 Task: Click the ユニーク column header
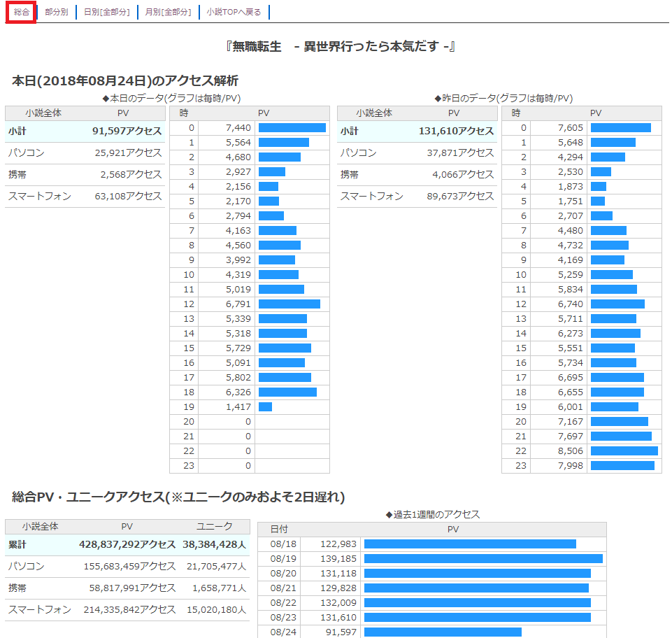[x=214, y=526]
